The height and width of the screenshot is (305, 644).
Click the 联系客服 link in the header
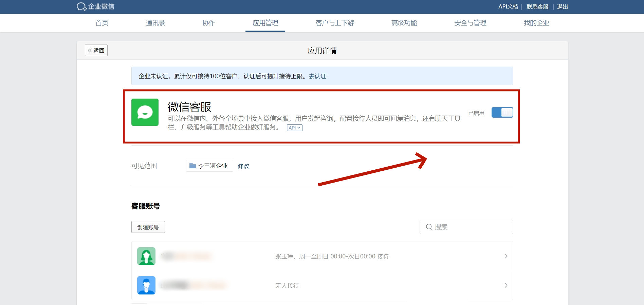point(537,6)
